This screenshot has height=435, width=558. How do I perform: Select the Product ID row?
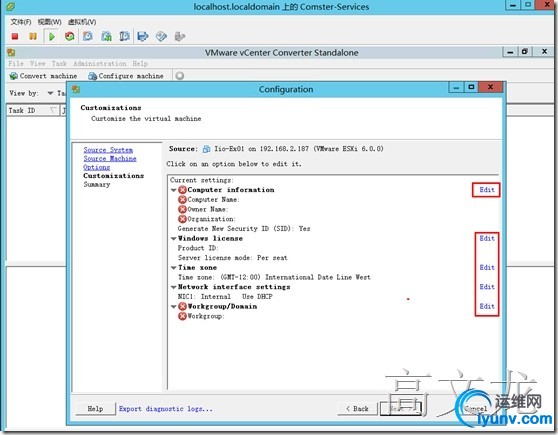pyautogui.click(x=198, y=248)
